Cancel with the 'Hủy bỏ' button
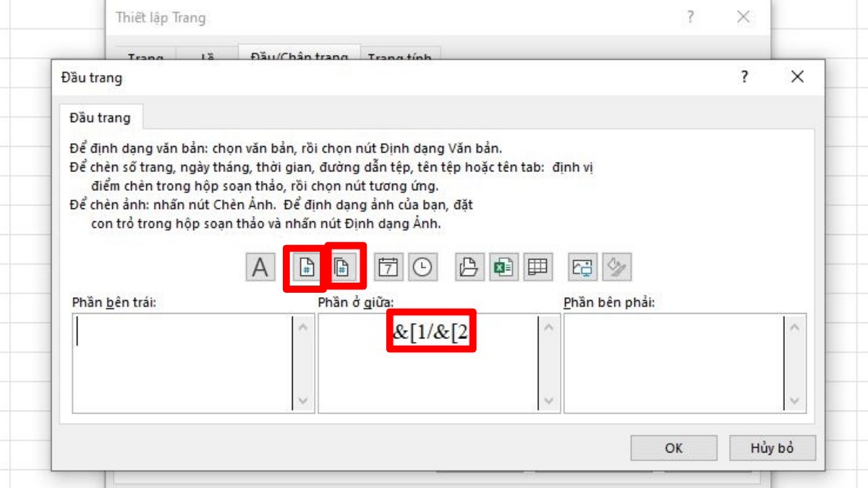The image size is (868, 488). (773, 448)
